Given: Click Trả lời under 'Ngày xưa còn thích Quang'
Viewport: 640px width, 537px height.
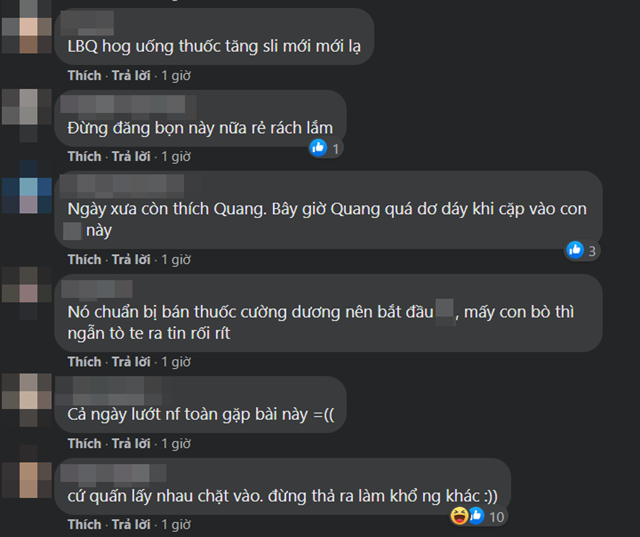Looking at the screenshot, I should (131, 260).
